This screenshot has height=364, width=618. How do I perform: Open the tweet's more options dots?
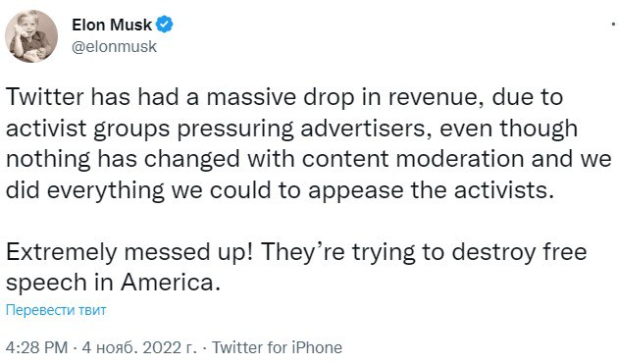click(614, 25)
